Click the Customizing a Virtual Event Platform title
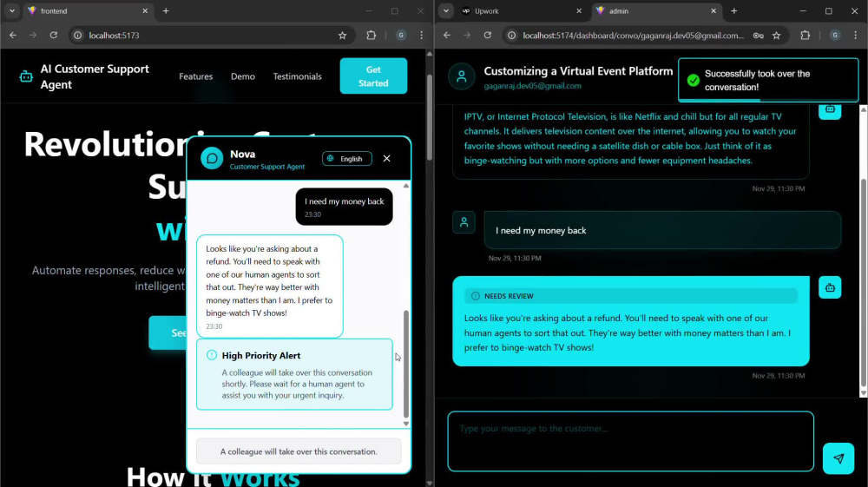The image size is (868, 487). [x=578, y=71]
